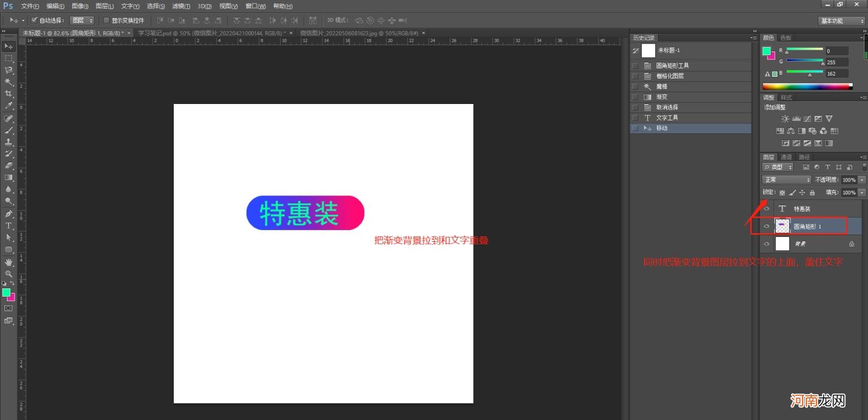Open the 文件 menu
This screenshot has width=868, height=420.
30,6
